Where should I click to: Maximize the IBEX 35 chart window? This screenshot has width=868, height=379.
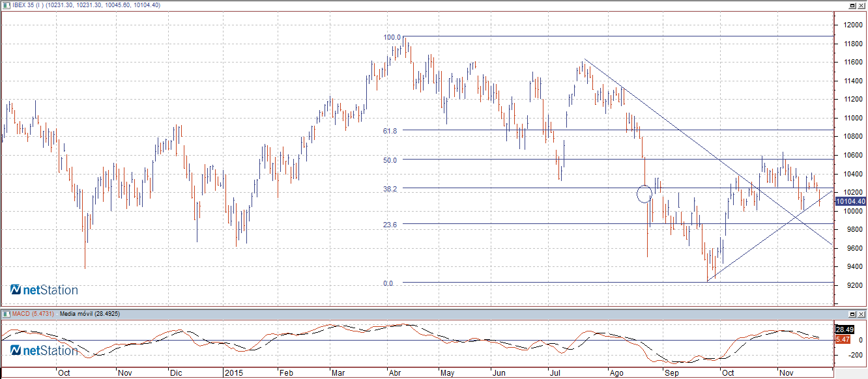click(x=852, y=5)
